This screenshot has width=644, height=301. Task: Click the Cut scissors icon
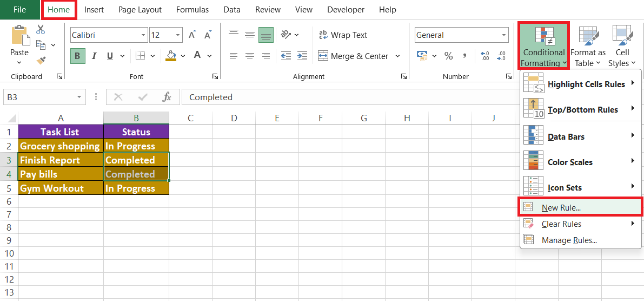41,29
